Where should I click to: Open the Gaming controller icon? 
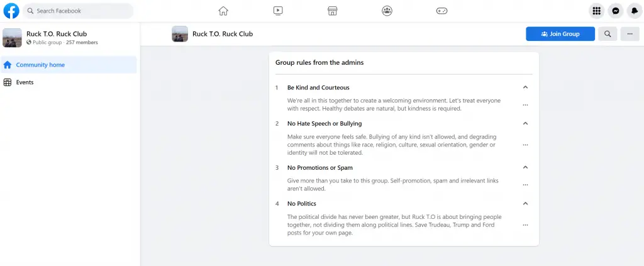441,11
